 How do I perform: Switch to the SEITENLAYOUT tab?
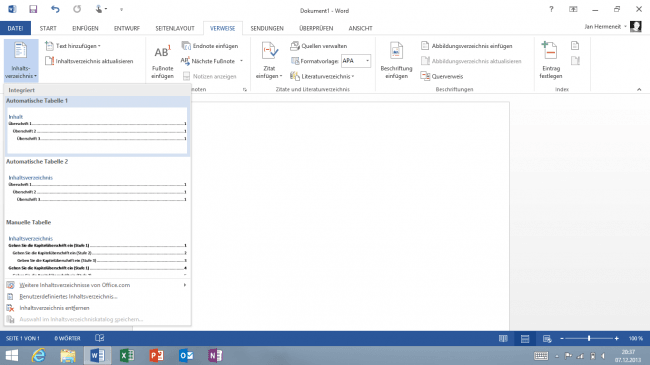tap(175, 28)
